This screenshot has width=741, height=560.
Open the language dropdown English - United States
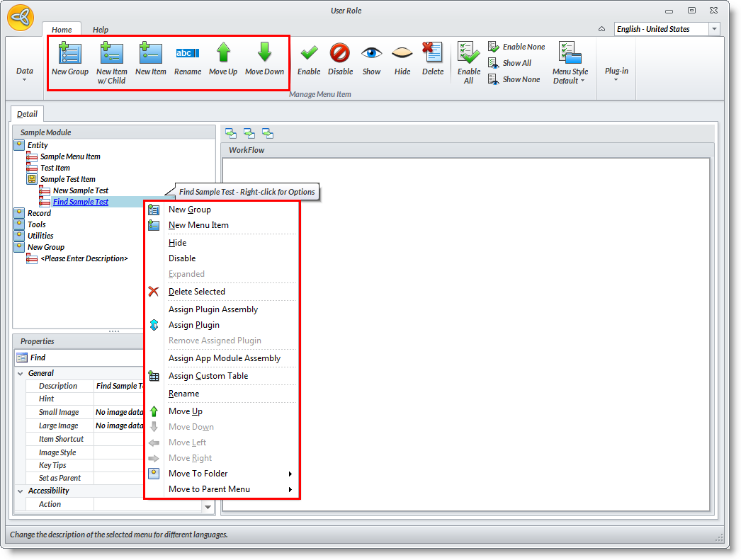(714, 29)
